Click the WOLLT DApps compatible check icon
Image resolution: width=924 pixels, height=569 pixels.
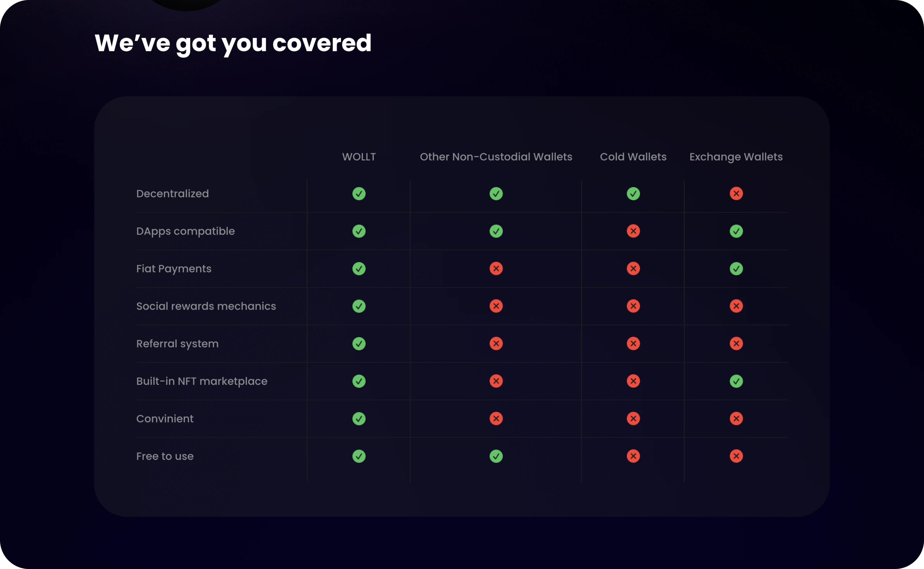[x=359, y=231]
